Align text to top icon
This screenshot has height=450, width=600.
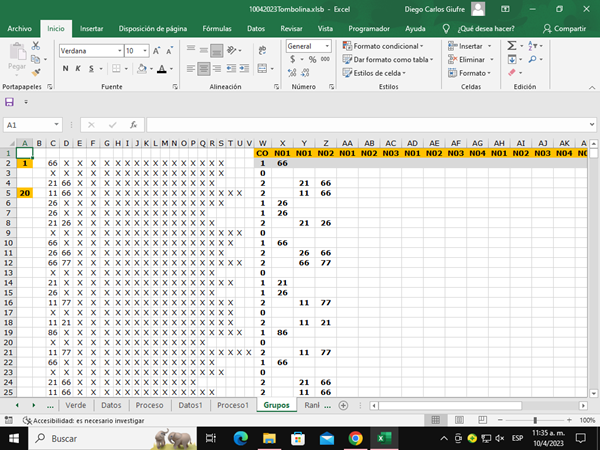[191, 50]
